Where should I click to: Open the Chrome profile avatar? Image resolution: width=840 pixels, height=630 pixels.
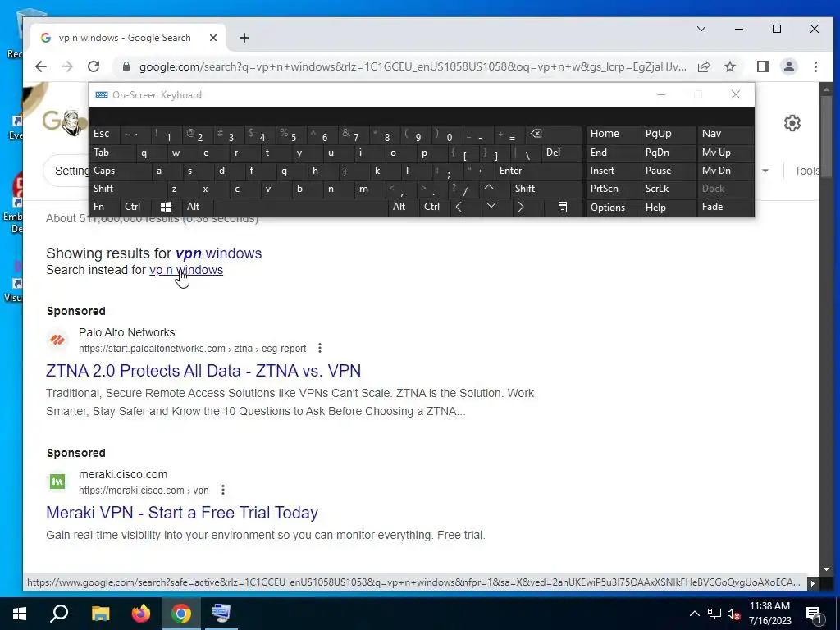789,66
